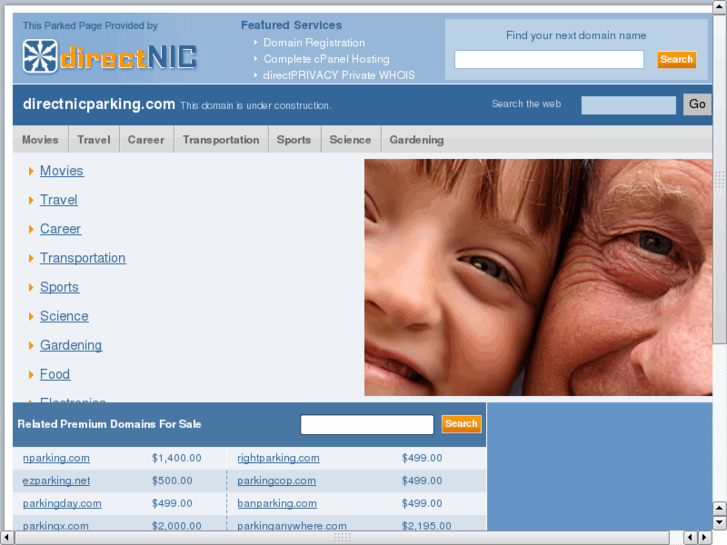Select the Career tab

[146, 140]
